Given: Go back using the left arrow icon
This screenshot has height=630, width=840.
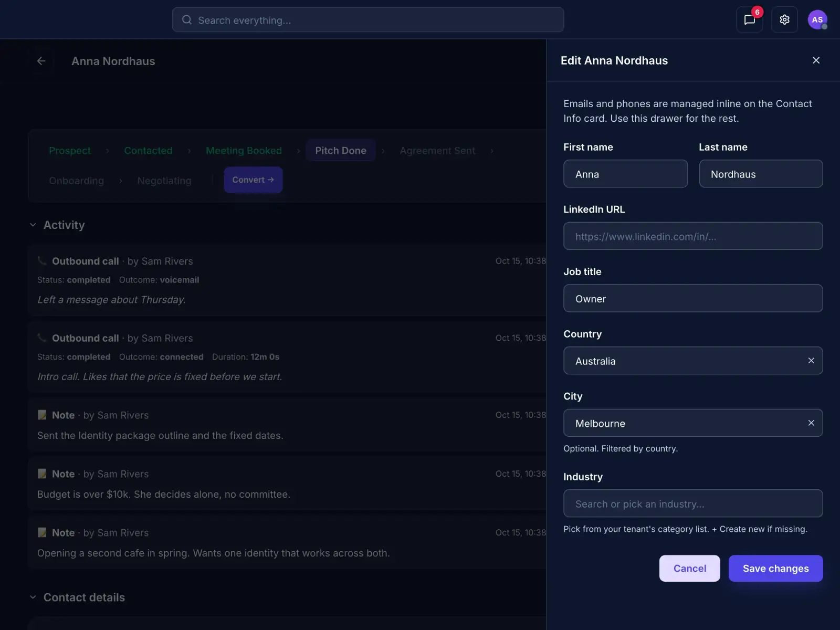Looking at the screenshot, I should (41, 61).
